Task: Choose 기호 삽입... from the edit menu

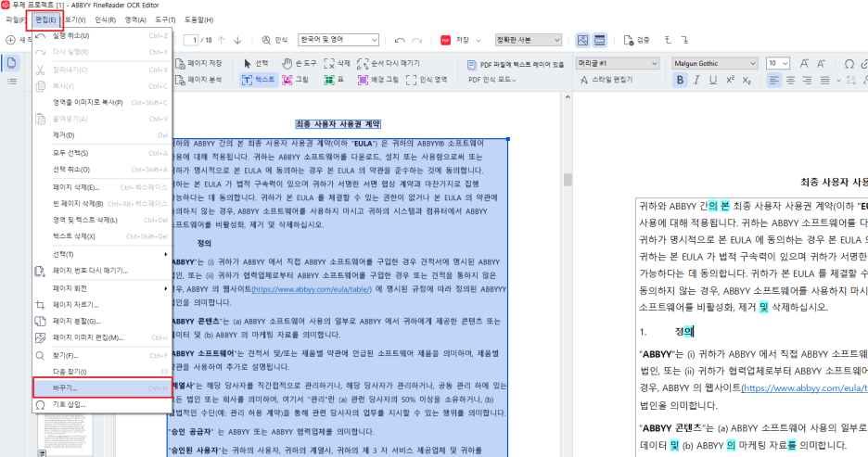Action: point(102,404)
